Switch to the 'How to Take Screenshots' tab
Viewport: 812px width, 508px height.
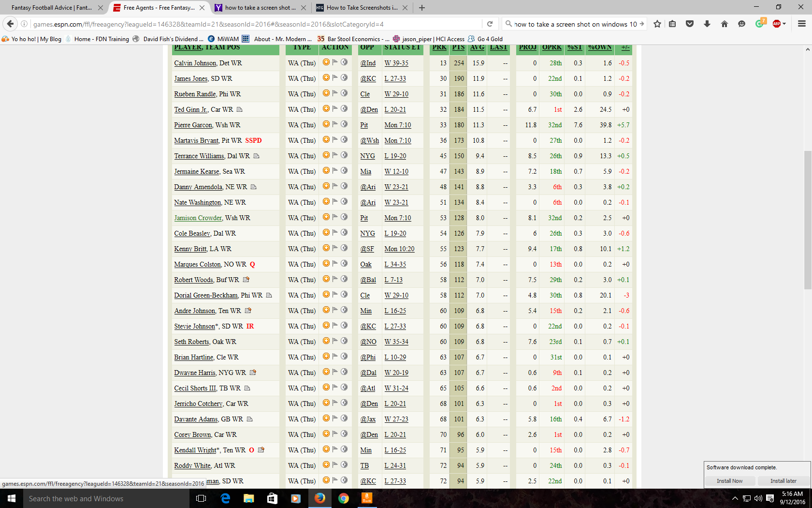(x=362, y=8)
